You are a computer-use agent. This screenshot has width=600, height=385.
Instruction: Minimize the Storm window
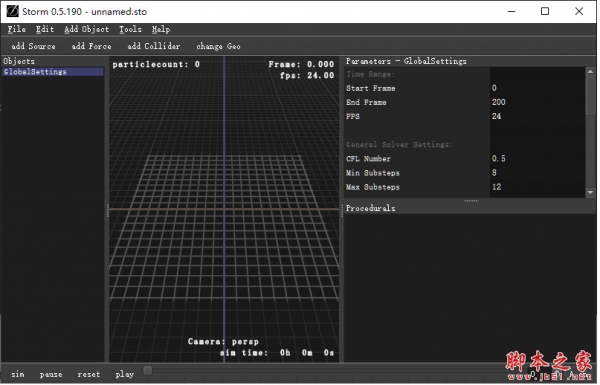[x=512, y=11]
